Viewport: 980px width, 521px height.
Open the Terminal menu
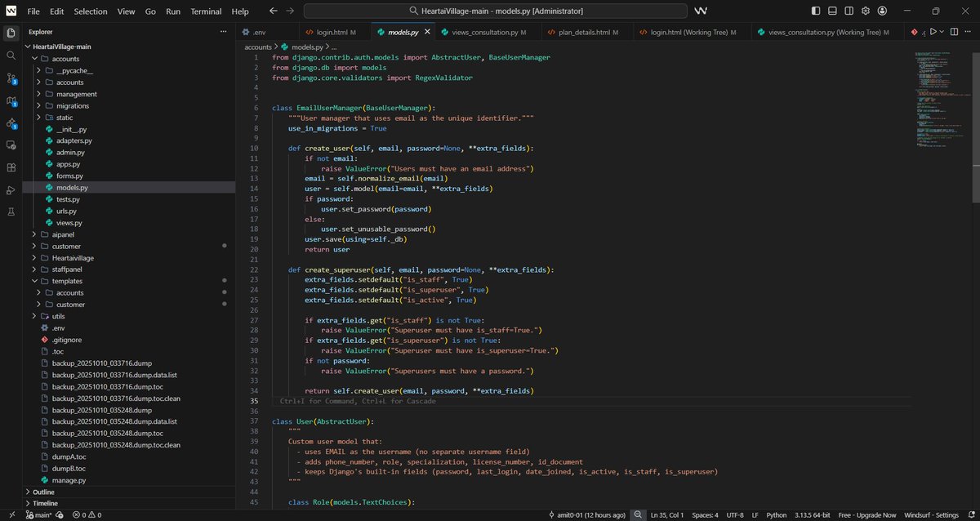[206, 11]
